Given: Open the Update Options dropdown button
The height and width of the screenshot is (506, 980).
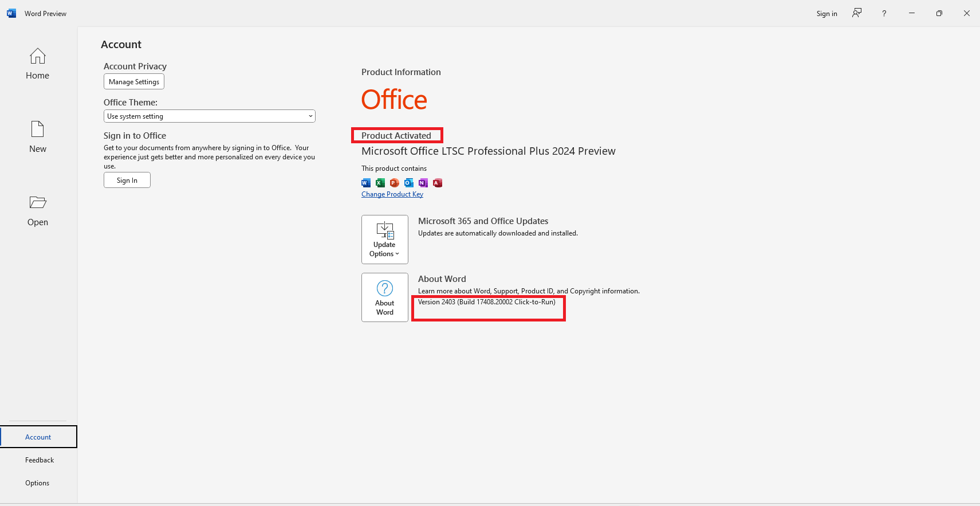Looking at the screenshot, I should pos(385,240).
